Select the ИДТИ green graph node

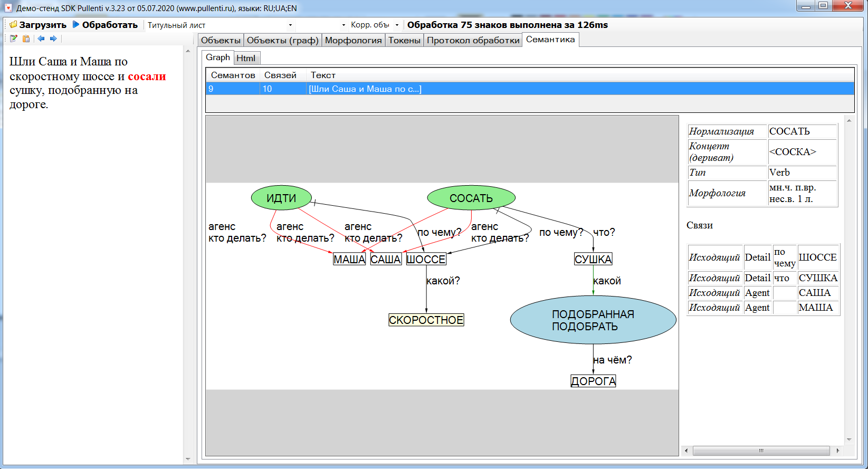click(x=281, y=198)
